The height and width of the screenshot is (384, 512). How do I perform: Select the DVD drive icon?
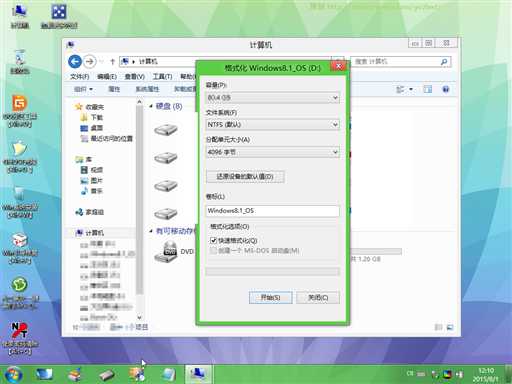[167, 252]
